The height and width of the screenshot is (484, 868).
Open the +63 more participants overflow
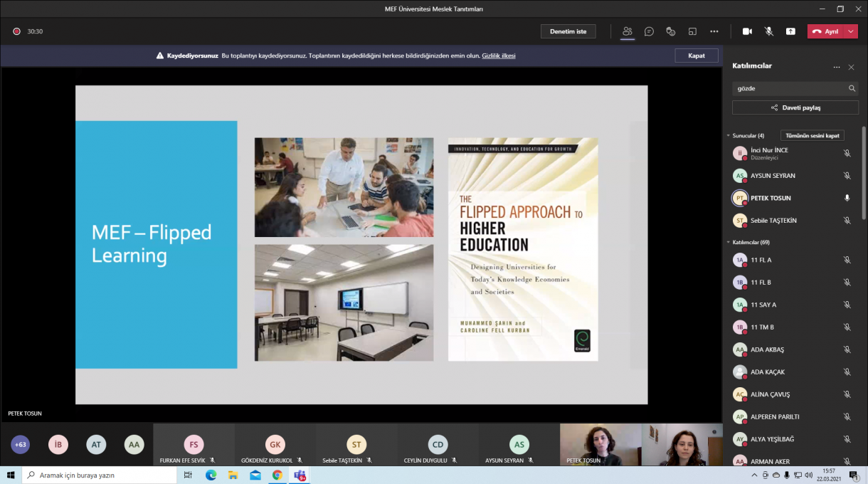coord(21,445)
